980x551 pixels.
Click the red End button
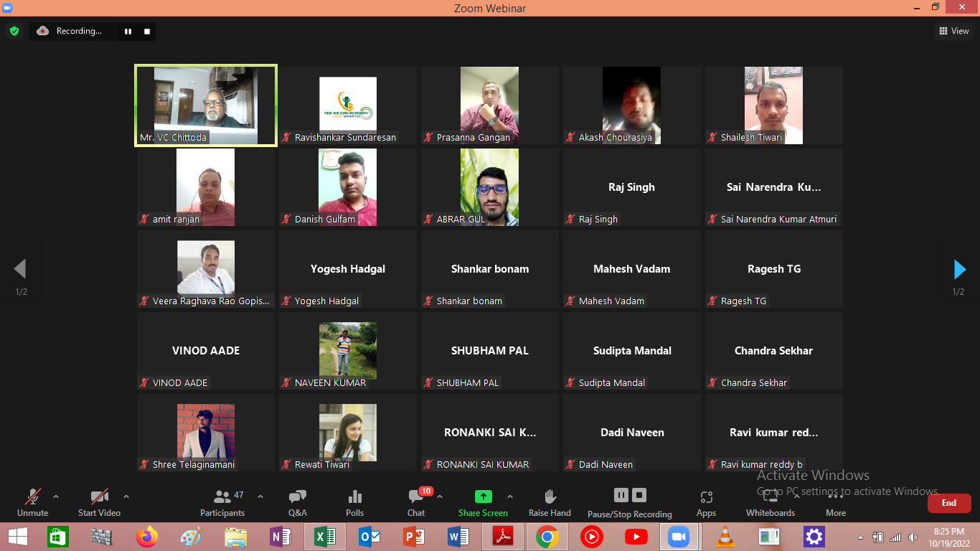(x=948, y=503)
